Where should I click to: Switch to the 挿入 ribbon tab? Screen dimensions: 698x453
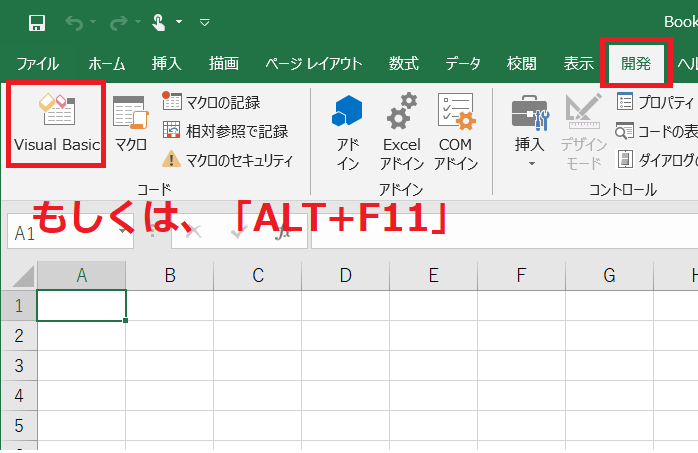(x=166, y=64)
